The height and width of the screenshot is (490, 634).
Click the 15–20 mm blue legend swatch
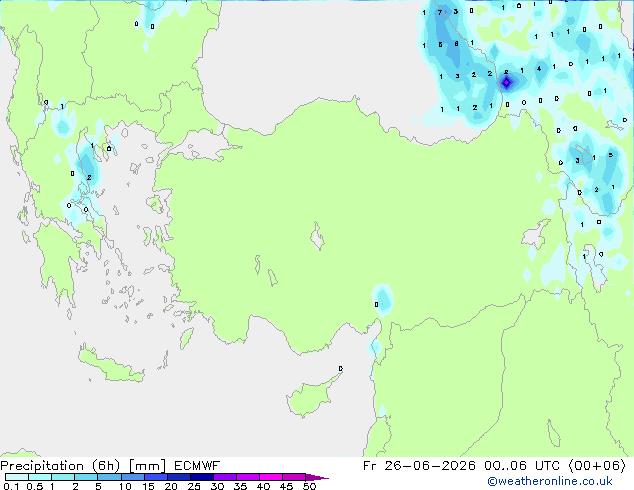[x=155, y=477]
